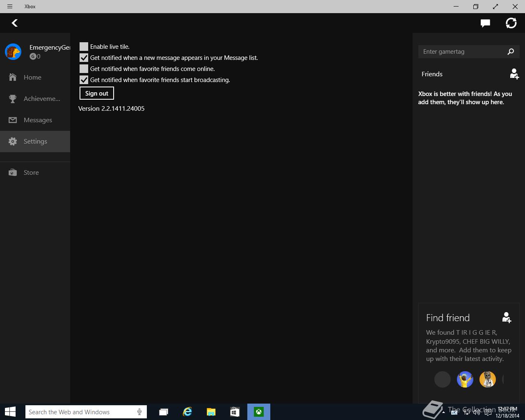The image size is (525, 420).
Task: Launch Internet Explorer from taskbar
Action: 187,412
